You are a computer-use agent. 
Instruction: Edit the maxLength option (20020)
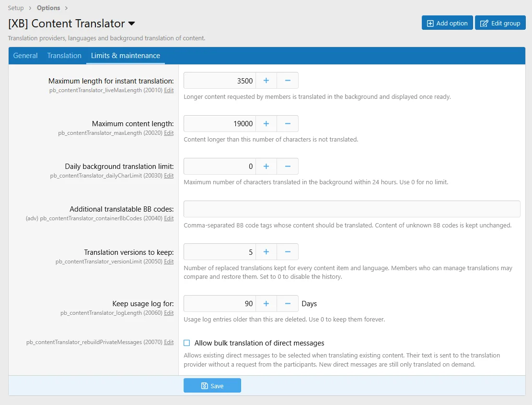169,133
